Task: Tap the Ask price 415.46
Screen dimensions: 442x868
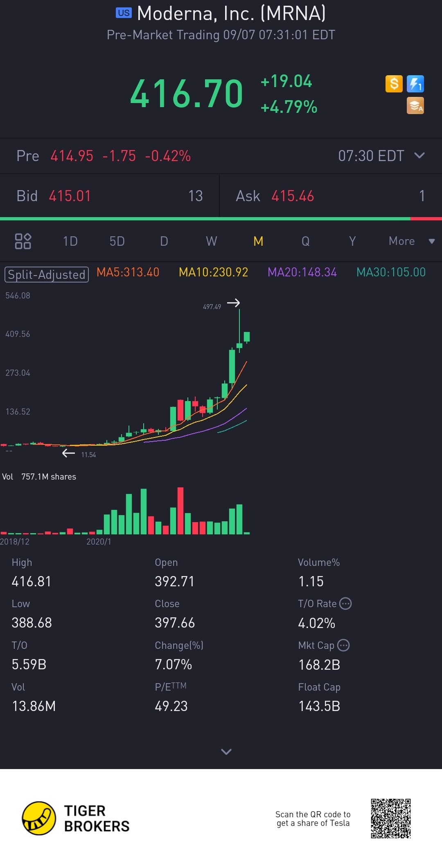Action: pos(293,196)
